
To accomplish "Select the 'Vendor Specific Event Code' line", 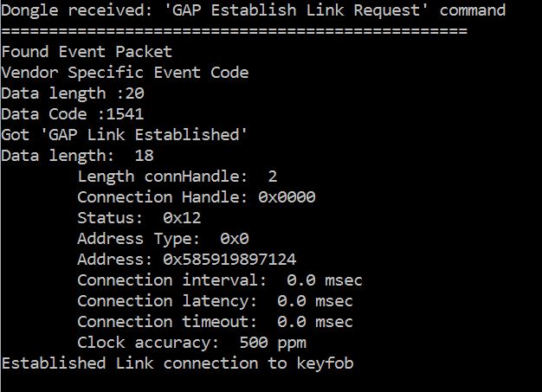I will pos(125,73).
